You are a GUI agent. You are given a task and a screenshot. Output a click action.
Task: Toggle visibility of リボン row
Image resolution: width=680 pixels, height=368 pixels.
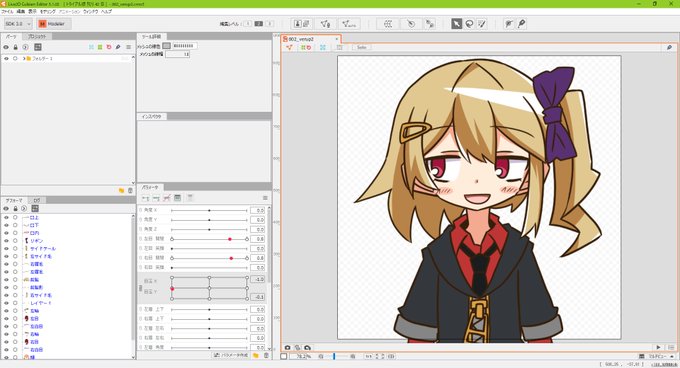point(6,241)
